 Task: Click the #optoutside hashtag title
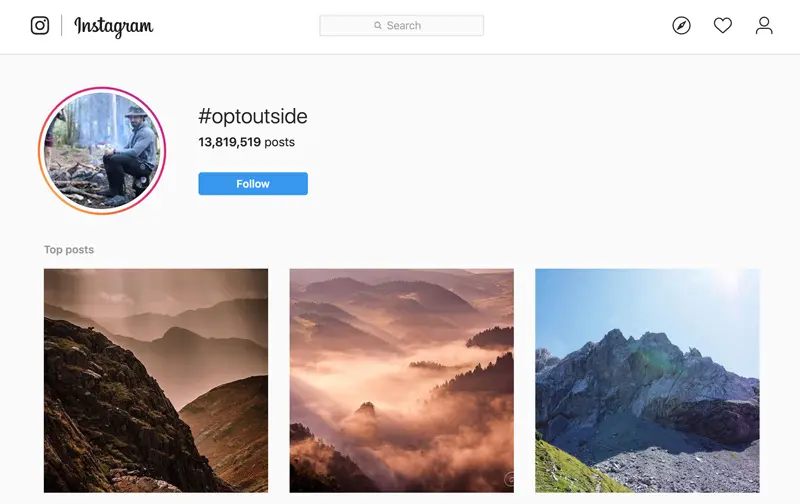pyautogui.click(x=253, y=116)
